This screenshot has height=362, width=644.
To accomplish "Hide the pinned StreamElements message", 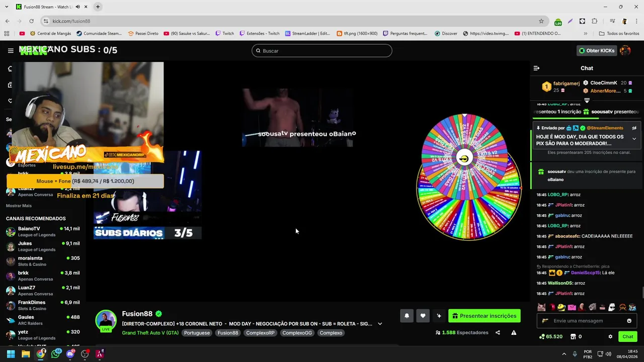I will point(634,128).
